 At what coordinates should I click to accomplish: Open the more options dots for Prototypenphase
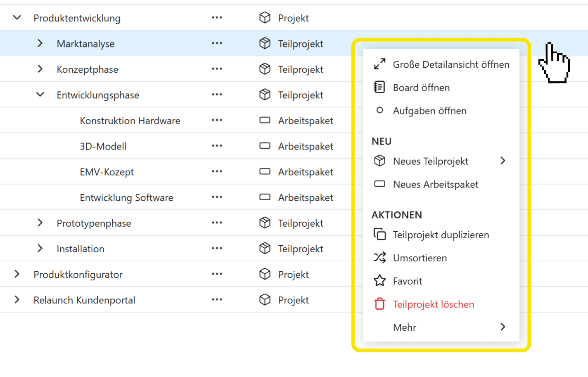click(217, 223)
